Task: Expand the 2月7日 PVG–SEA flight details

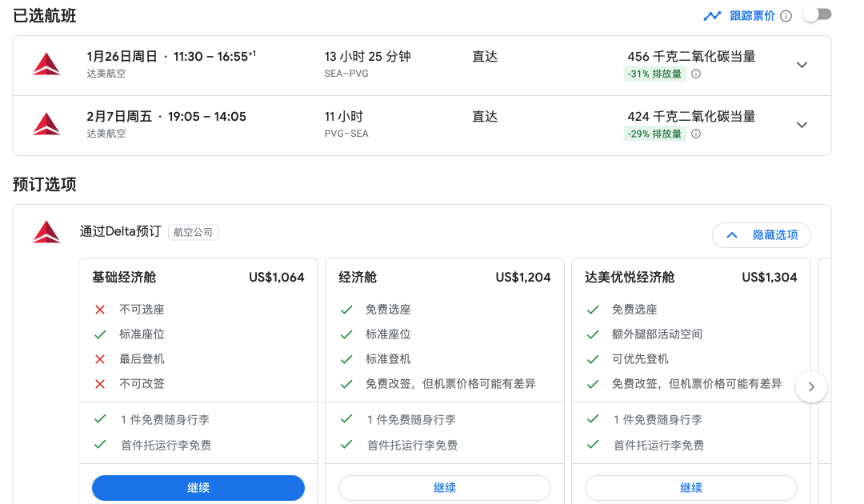Action: tap(802, 125)
